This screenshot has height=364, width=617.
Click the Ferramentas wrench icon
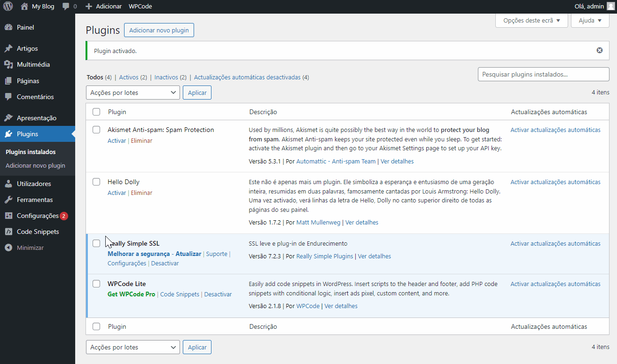click(8, 200)
